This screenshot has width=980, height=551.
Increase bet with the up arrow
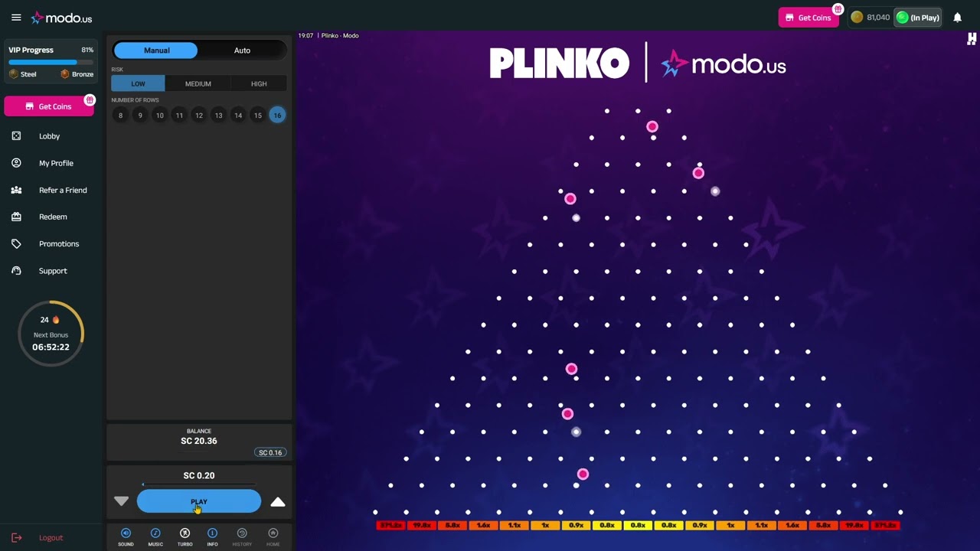[x=278, y=502]
